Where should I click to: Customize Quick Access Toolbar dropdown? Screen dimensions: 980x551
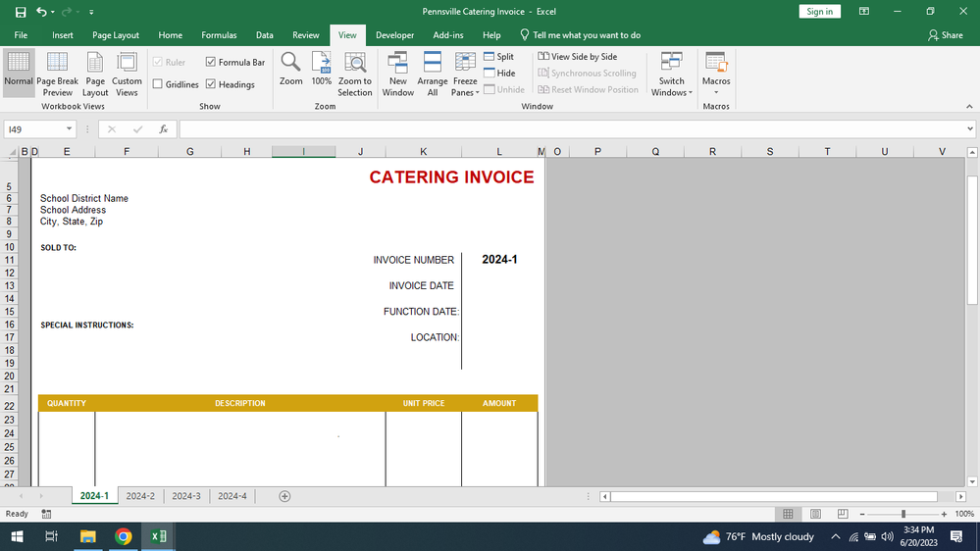click(91, 12)
